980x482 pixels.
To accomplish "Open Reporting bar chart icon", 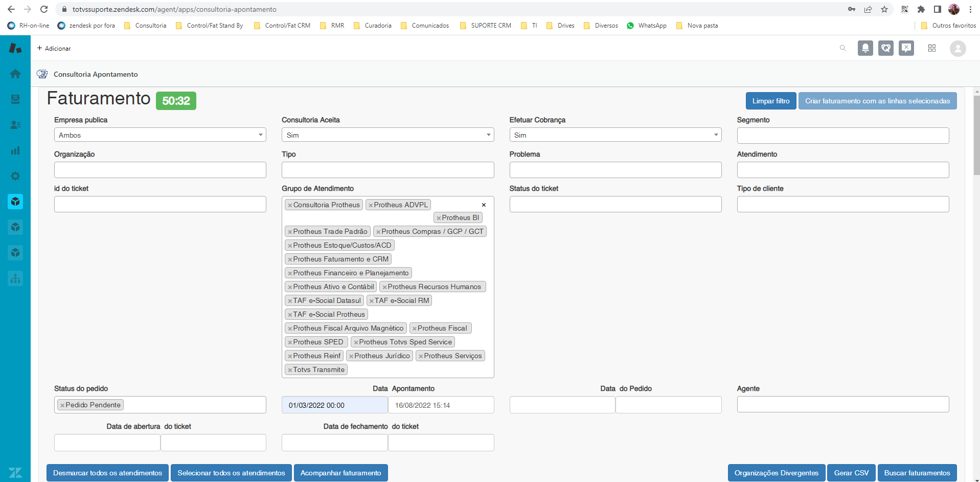I will tap(15, 150).
